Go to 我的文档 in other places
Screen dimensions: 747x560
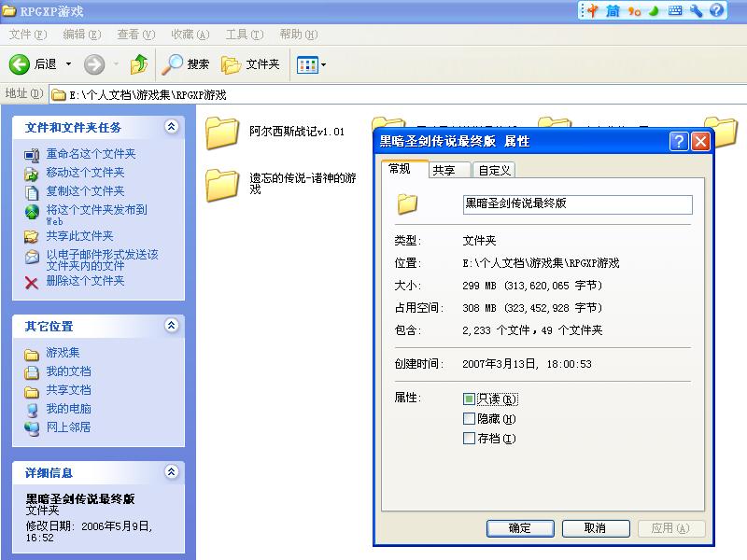(x=68, y=371)
